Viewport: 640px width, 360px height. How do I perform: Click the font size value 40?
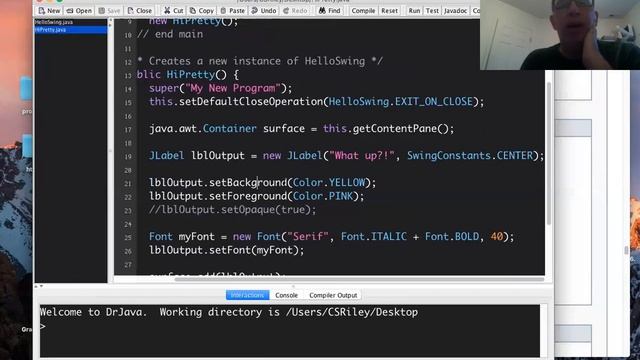click(x=497, y=236)
